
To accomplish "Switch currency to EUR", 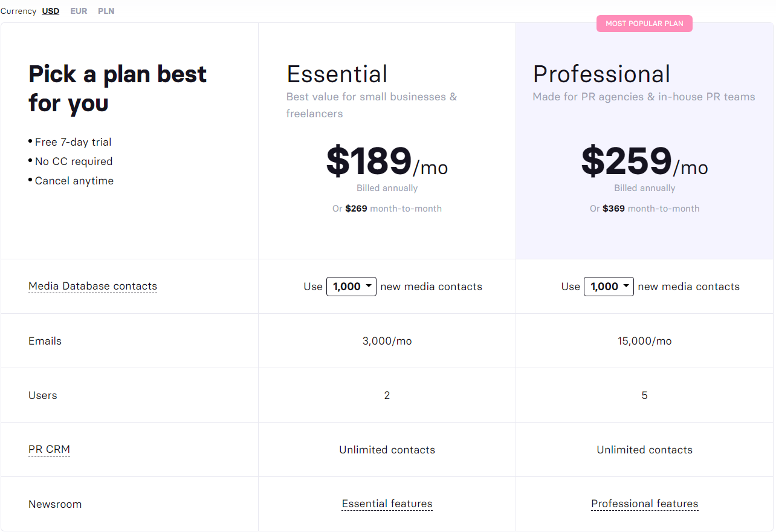I will pos(79,11).
